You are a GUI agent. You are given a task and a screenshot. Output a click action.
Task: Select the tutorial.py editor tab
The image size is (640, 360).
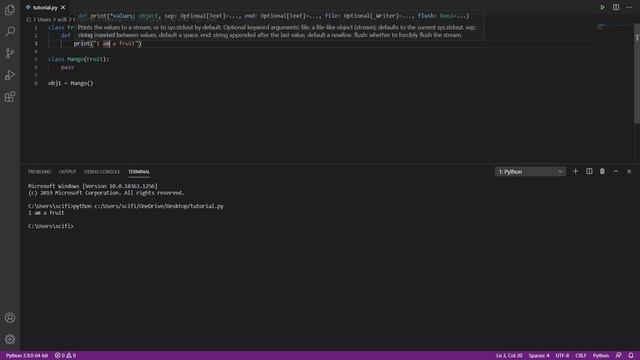[45, 7]
